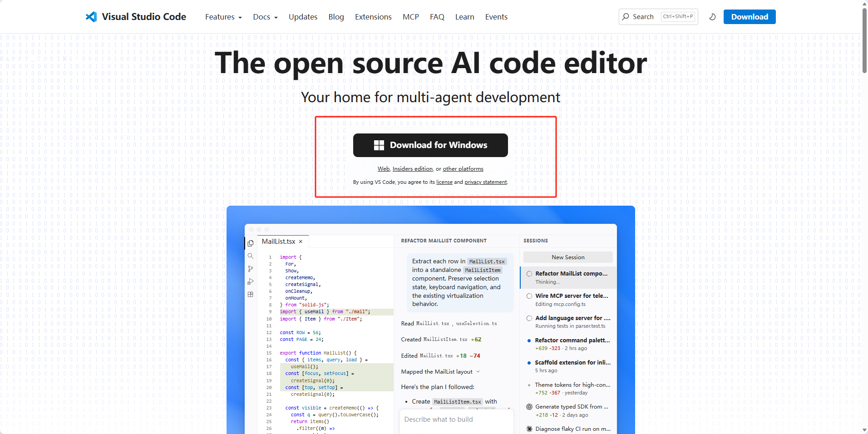Focus the Search box in the header

(658, 17)
